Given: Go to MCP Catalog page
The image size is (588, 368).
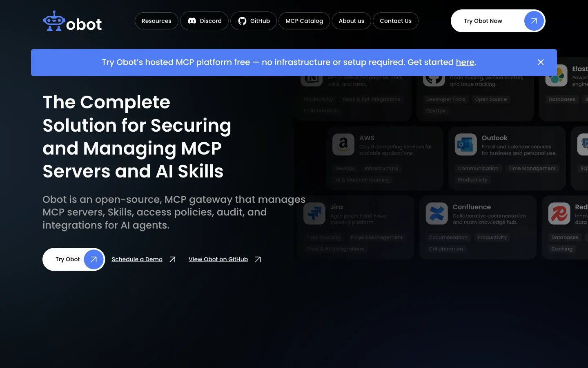Looking at the screenshot, I should (304, 21).
